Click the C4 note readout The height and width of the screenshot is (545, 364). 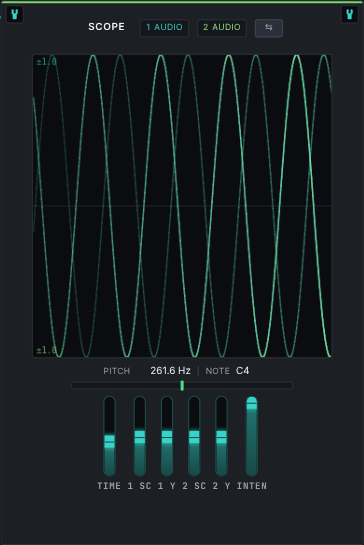(242, 371)
